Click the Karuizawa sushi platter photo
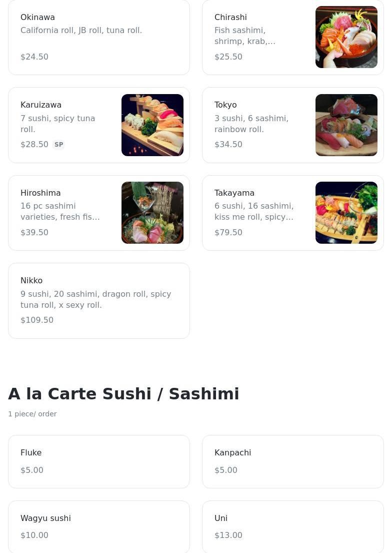392x553 pixels. click(x=152, y=125)
